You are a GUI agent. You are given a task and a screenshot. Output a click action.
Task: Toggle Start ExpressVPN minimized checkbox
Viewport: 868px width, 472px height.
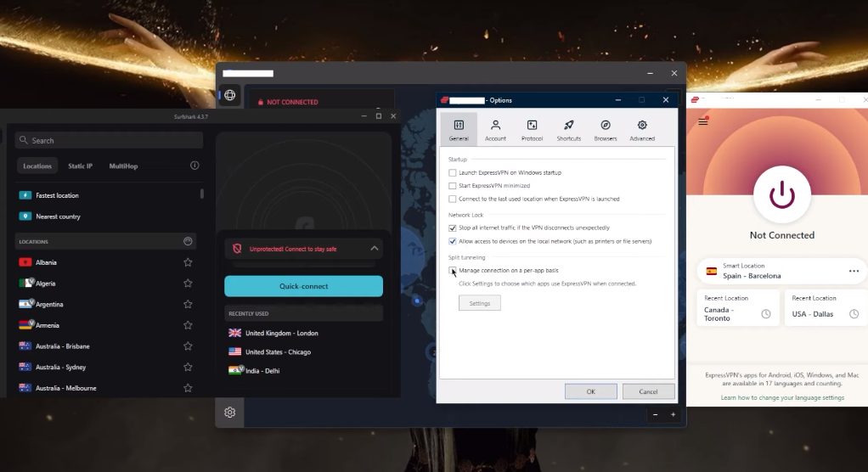453,186
